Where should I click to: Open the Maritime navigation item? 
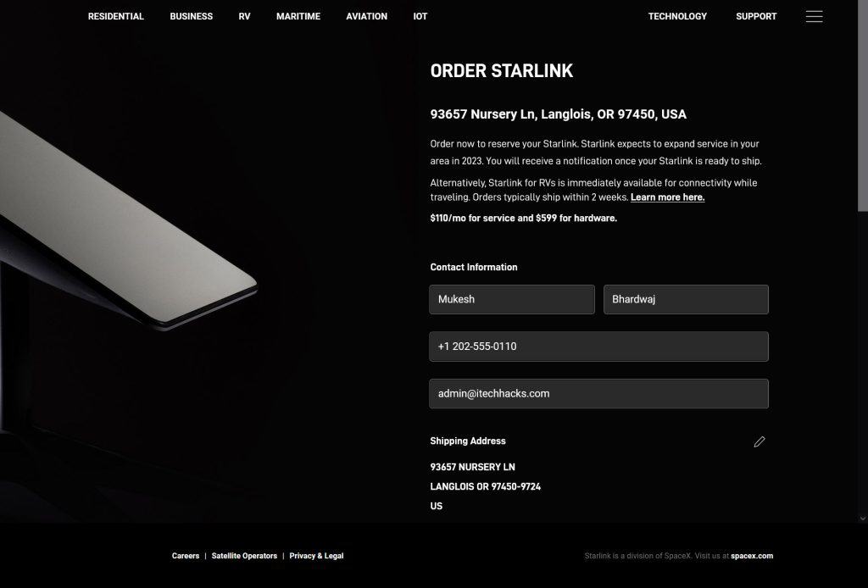[298, 16]
